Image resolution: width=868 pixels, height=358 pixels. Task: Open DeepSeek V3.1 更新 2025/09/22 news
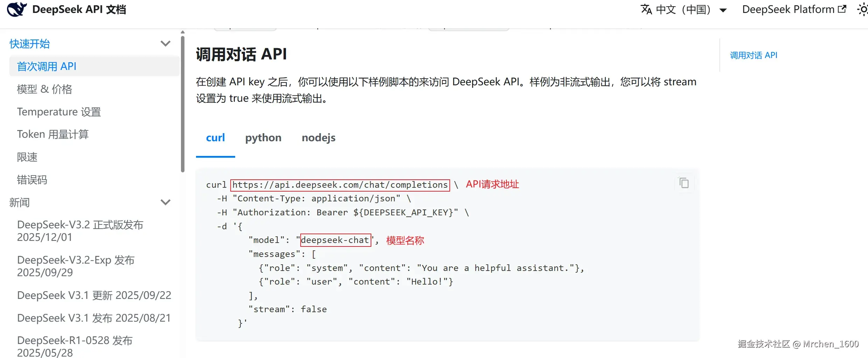94,295
